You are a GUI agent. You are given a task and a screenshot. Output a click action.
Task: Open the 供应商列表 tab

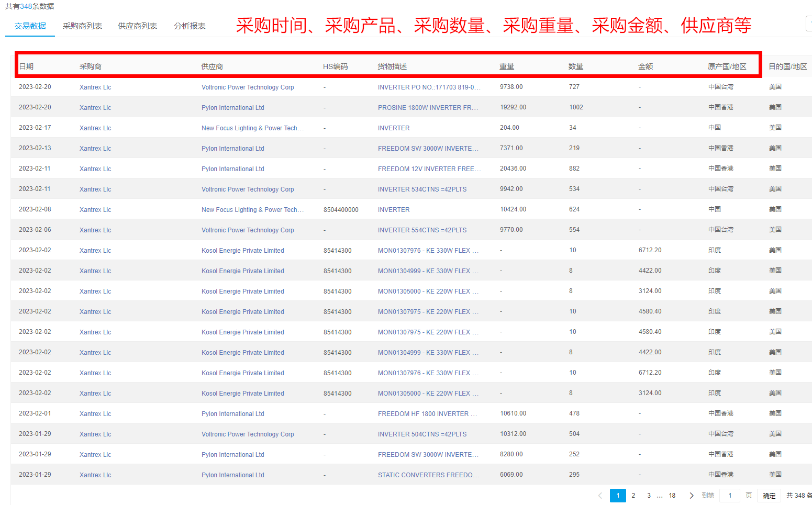point(137,26)
